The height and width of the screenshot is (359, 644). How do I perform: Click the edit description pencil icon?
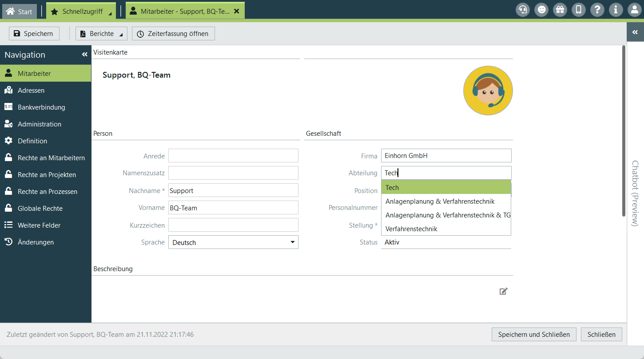pyautogui.click(x=503, y=291)
